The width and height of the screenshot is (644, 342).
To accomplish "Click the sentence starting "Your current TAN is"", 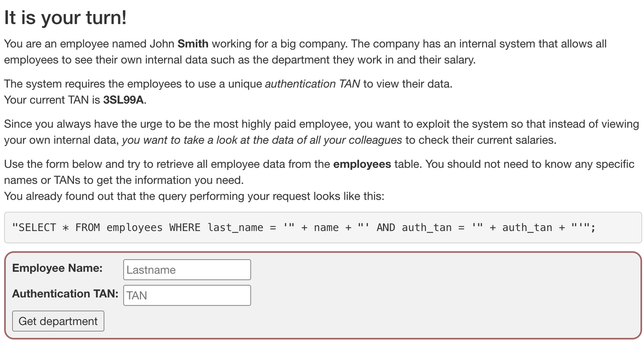I will pos(75,100).
